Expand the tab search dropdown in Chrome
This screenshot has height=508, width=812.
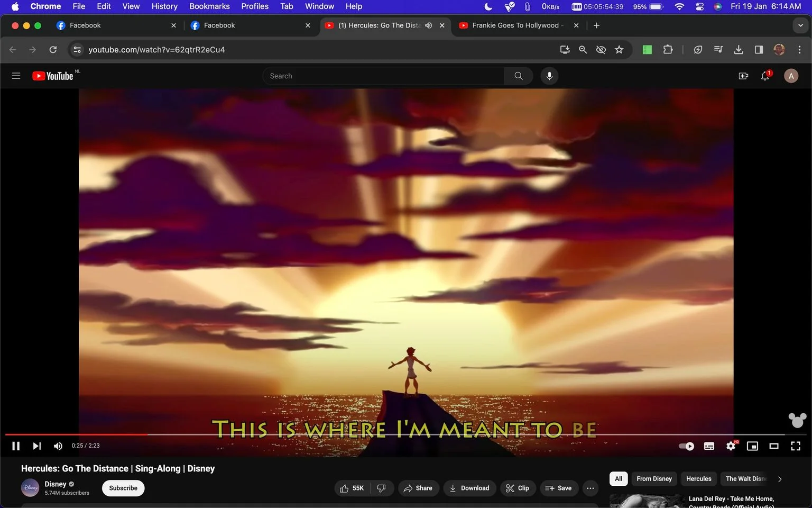tap(800, 25)
